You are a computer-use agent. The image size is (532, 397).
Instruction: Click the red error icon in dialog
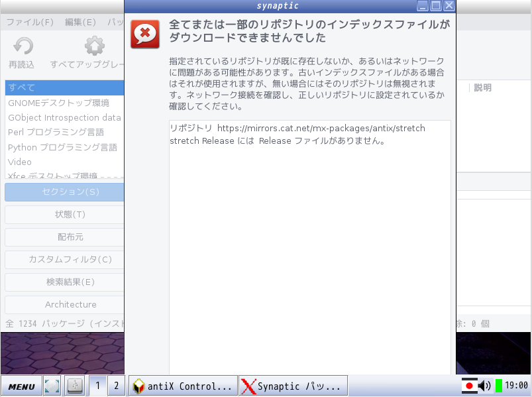click(145, 34)
